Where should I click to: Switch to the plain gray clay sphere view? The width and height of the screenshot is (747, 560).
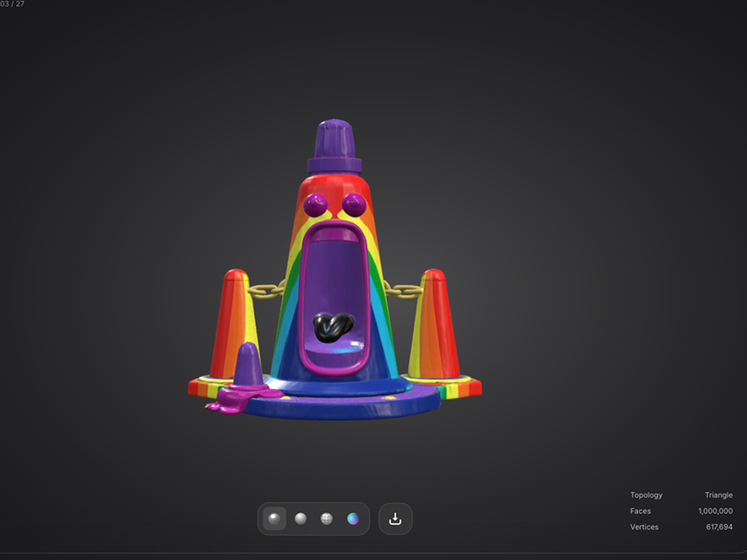(301, 519)
